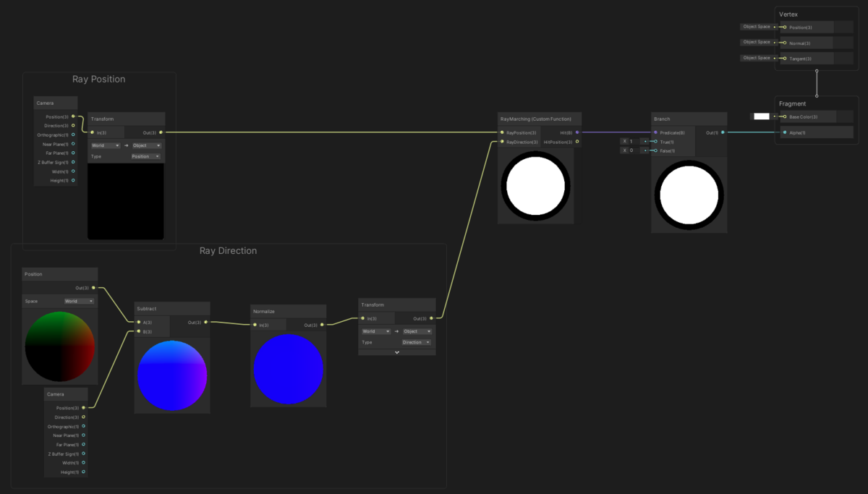The width and height of the screenshot is (868, 494).
Task: Click Direction(3) port on Ray Position Camera node
Action: tap(73, 125)
